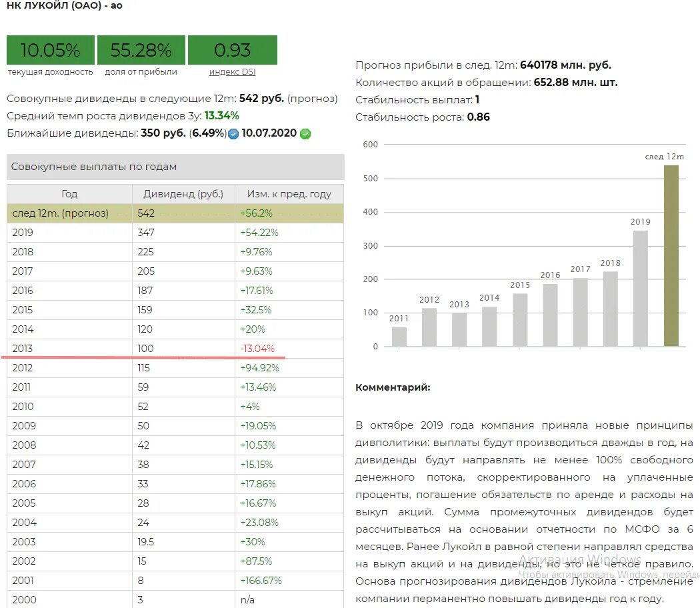Click the +94.92% change value
This screenshot has height=608, width=700.
pos(260,368)
